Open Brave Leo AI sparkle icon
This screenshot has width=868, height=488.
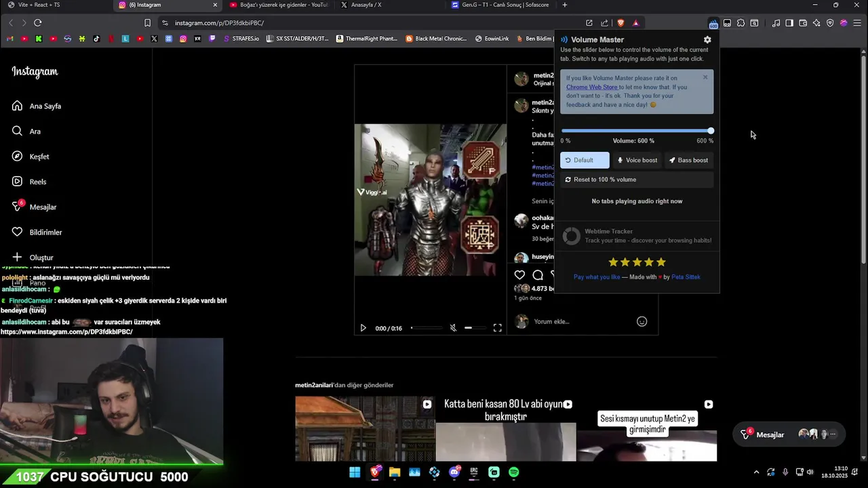point(816,23)
